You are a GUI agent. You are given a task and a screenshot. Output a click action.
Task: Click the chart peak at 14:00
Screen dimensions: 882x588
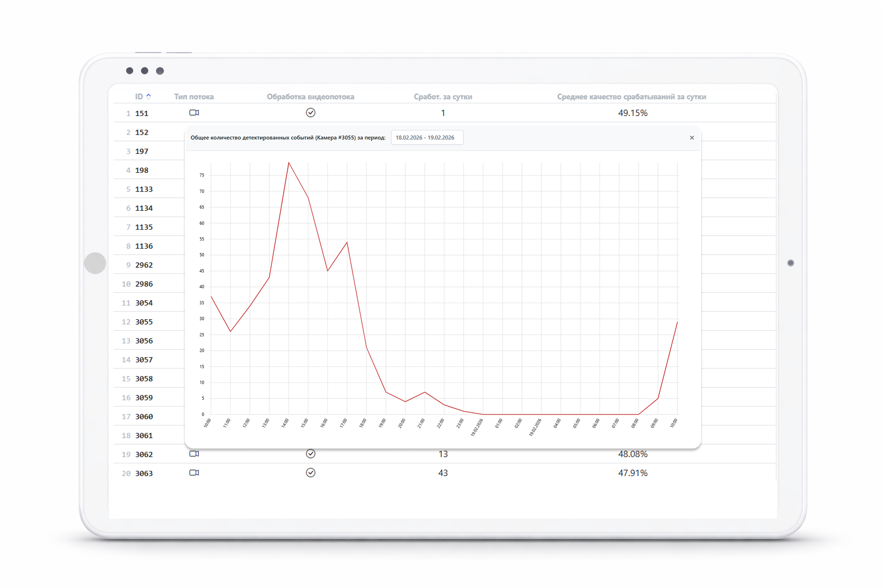pyautogui.click(x=289, y=163)
